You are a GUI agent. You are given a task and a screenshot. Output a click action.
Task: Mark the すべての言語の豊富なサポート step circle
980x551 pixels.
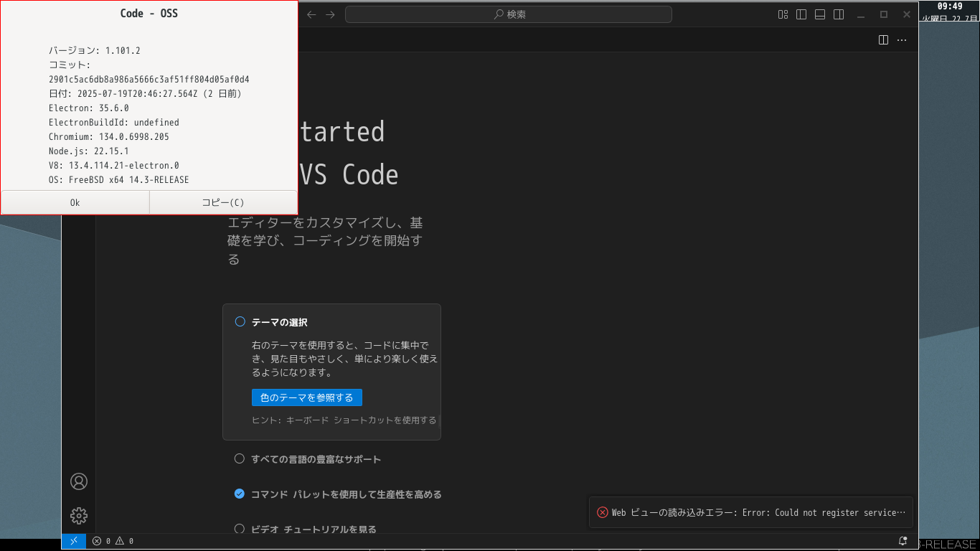[x=240, y=458]
